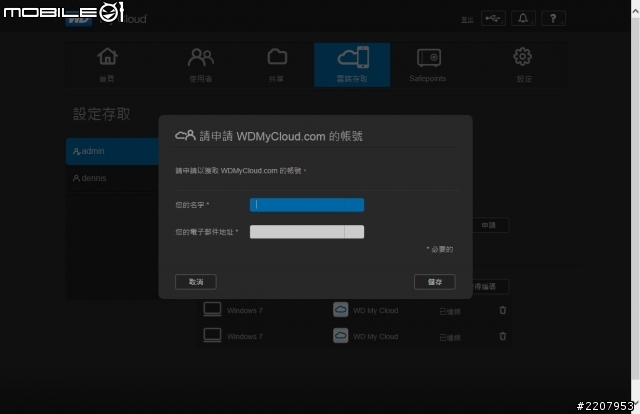Click the Cancel button in dialog

click(x=196, y=282)
